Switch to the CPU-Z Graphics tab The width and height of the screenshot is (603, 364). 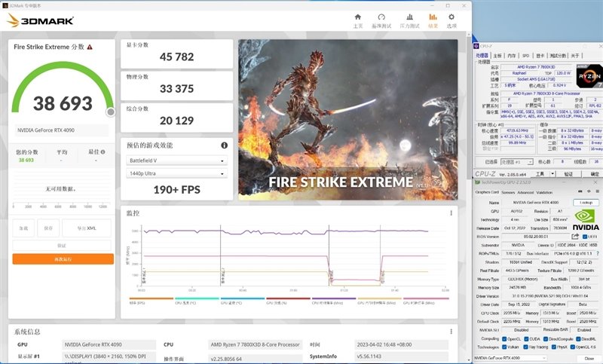(540, 56)
